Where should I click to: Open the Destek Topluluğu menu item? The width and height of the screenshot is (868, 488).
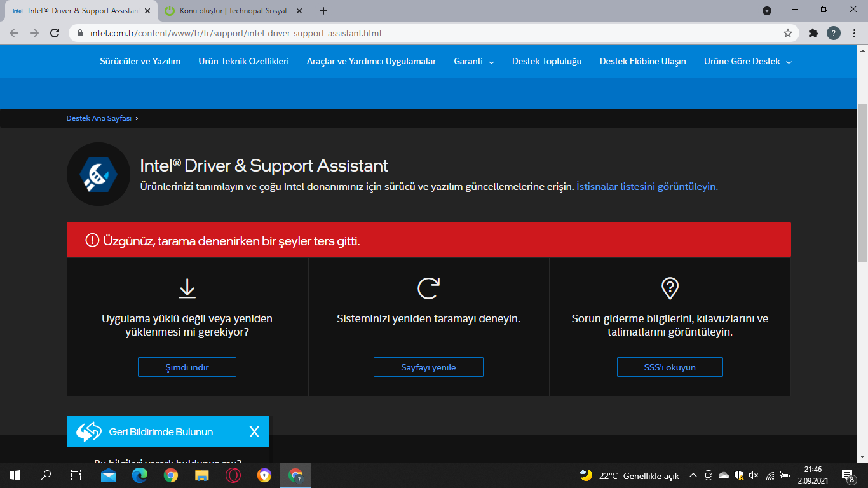tap(547, 62)
